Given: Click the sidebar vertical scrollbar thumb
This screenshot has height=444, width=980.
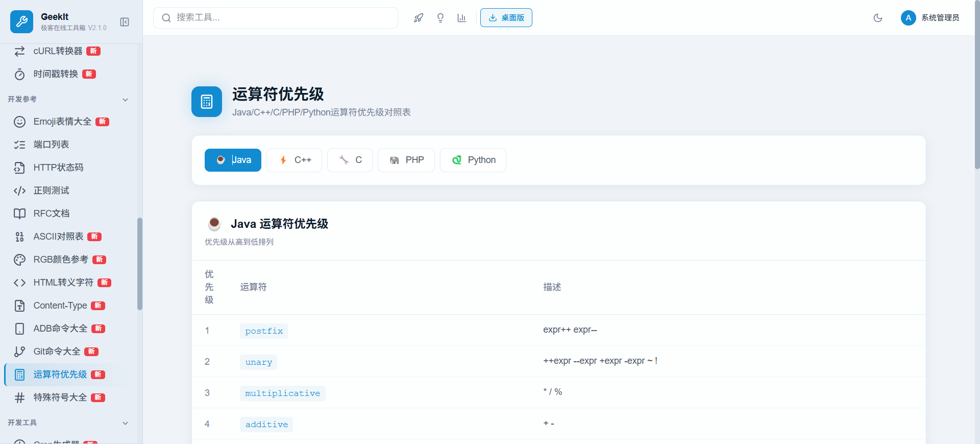Looking at the screenshot, I should pyautogui.click(x=139, y=264).
